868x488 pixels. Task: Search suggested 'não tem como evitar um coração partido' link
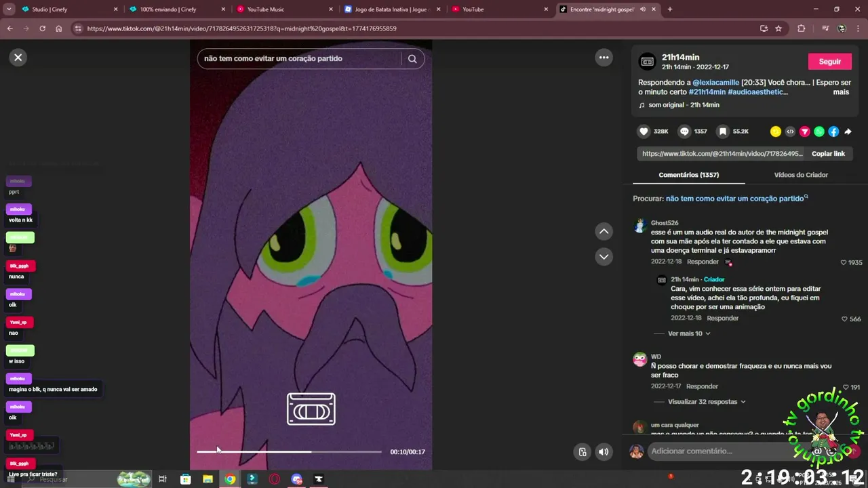(x=736, y=199)
